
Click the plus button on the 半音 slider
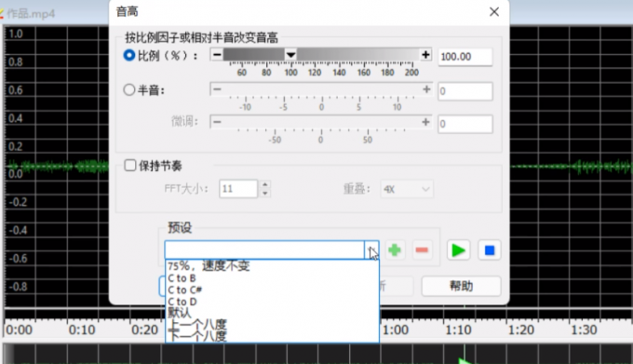426,89
